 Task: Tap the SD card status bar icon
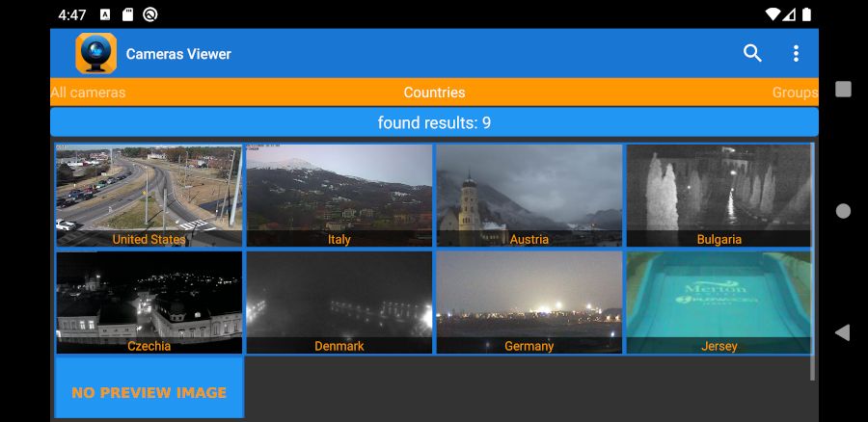click(127, 14)
